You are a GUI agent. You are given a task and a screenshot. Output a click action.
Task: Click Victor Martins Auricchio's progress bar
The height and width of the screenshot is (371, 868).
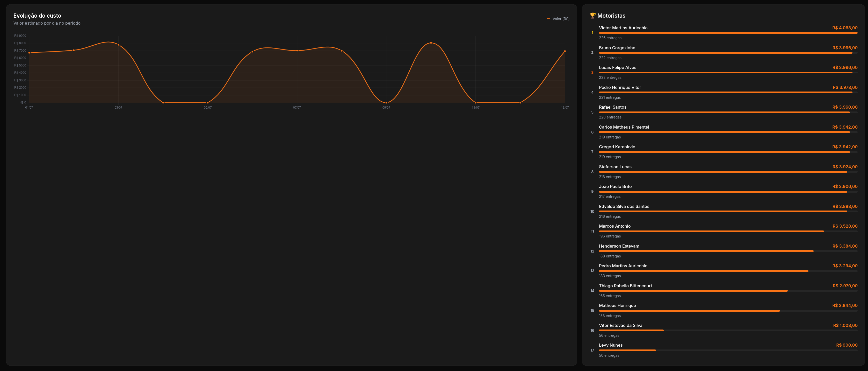coord(728,33)
